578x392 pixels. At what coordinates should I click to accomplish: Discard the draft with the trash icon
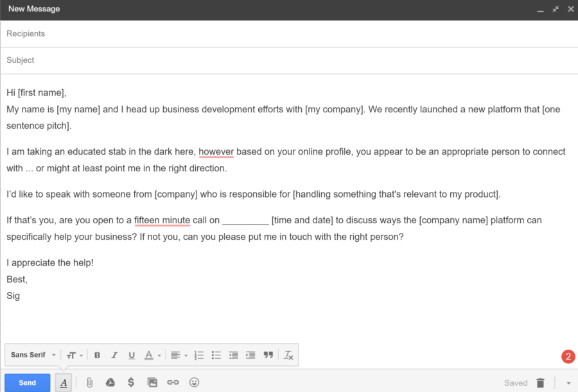coord(540,382)
